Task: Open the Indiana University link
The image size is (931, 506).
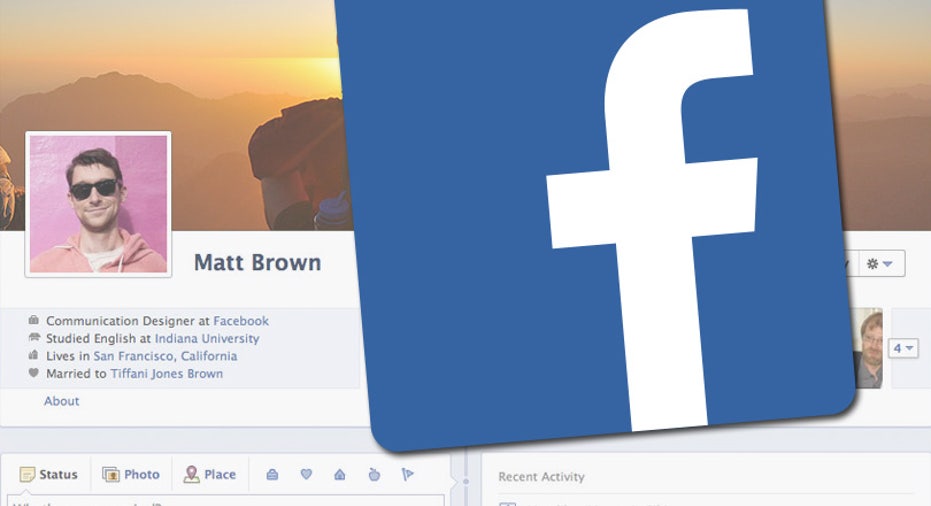Action: tap(207, 339)
